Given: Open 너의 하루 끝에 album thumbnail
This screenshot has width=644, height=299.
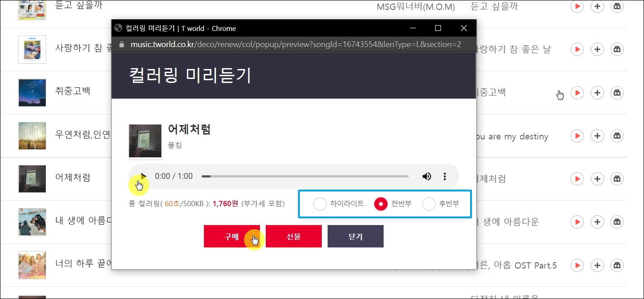Looking at the screenshot, I should pyautogui.click(x=32, y=265).
